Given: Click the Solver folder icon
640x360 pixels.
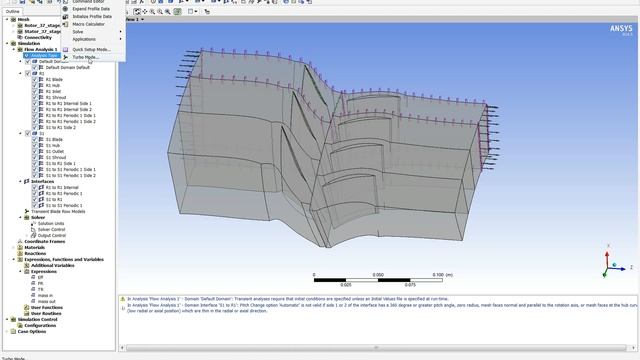Looking at the screenshot, I should pos(27,218).
